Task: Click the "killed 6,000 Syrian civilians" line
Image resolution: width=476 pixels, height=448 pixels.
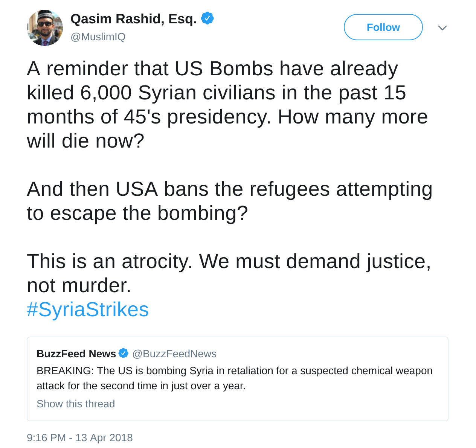Action: point(217,93)
